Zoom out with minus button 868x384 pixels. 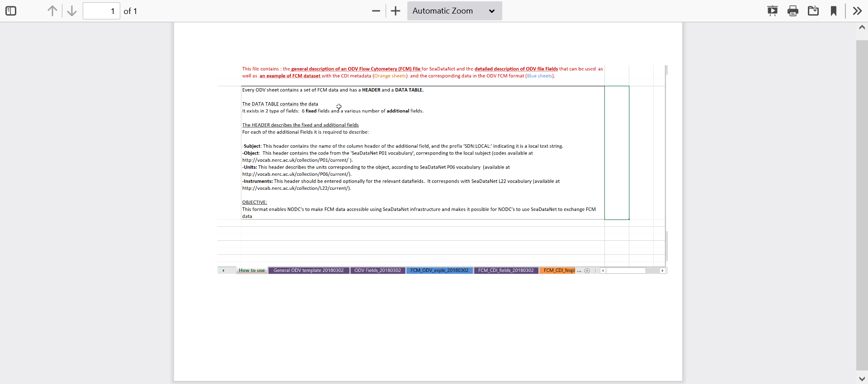point(376,11)
